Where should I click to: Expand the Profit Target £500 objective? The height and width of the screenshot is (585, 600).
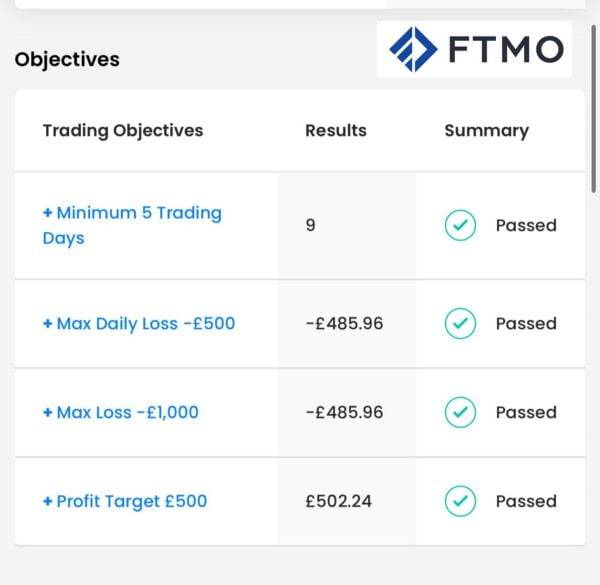click(x=124, y=501)
